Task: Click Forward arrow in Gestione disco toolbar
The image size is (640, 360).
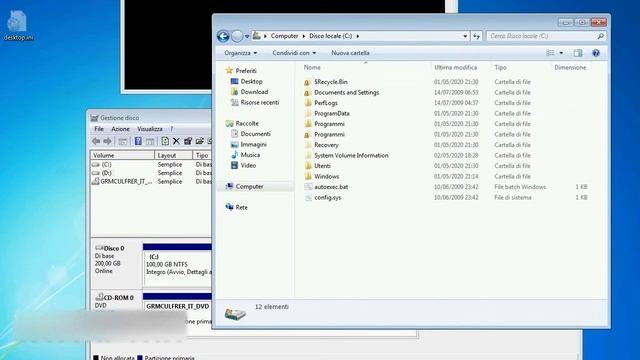Action: [107, 141]
